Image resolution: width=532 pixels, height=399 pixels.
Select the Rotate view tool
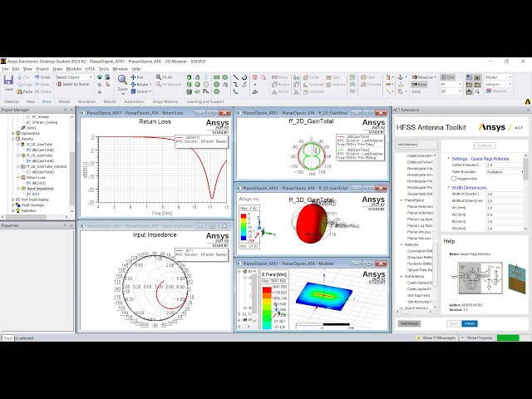click(140, 84)
